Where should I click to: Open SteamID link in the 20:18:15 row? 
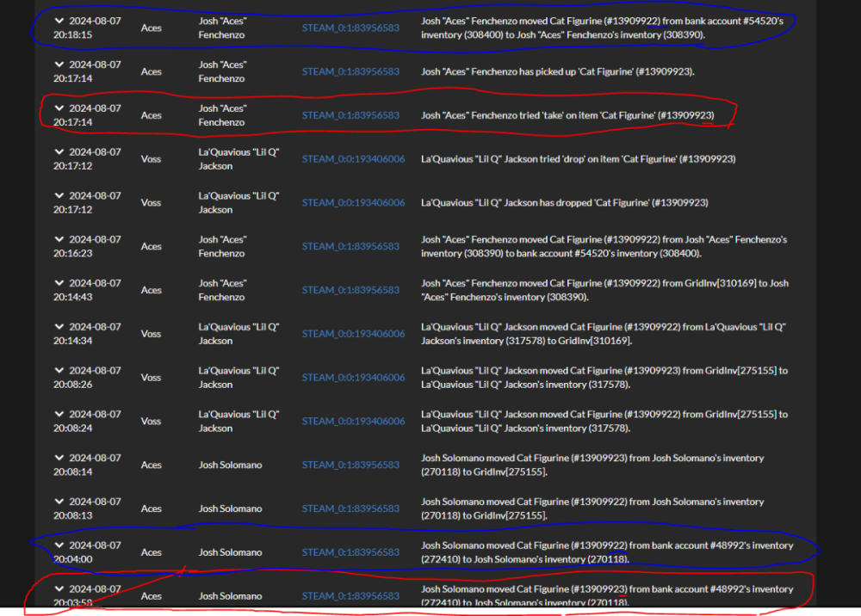350,28
